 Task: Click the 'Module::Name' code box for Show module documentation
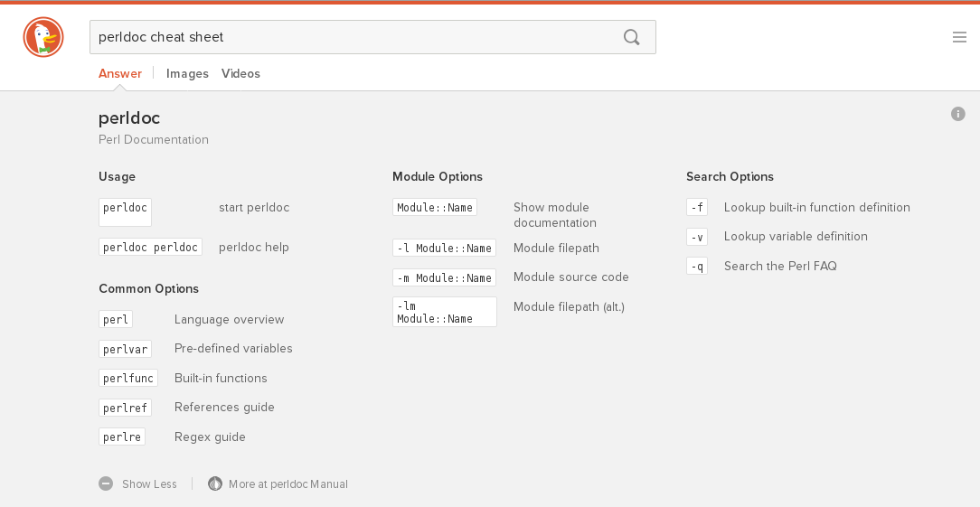click(x=435, y=207)
